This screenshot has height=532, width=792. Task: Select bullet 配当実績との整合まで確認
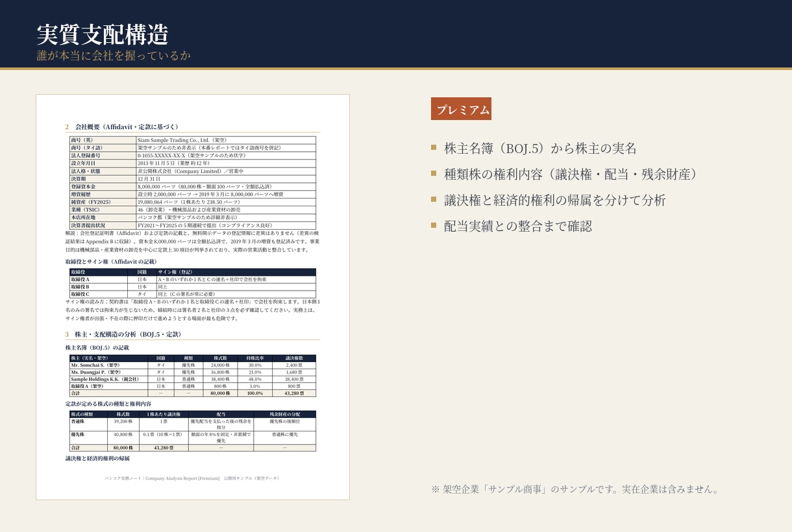(518, 226)
